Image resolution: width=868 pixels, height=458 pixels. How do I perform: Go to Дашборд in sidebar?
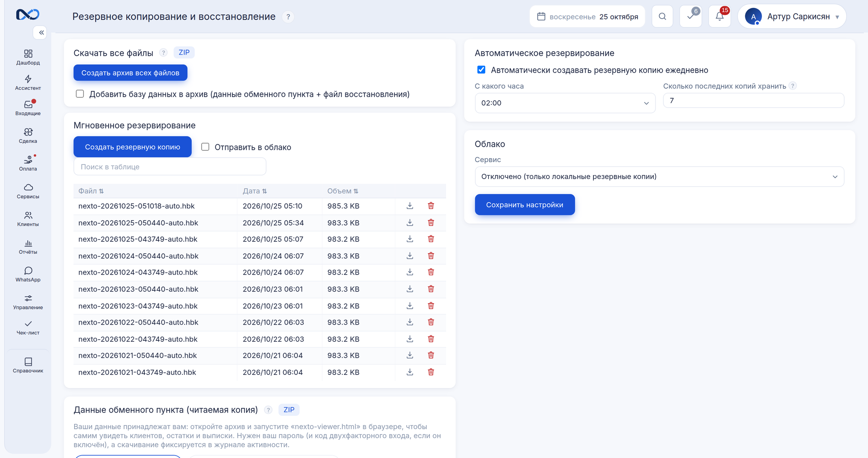[28, 57]
